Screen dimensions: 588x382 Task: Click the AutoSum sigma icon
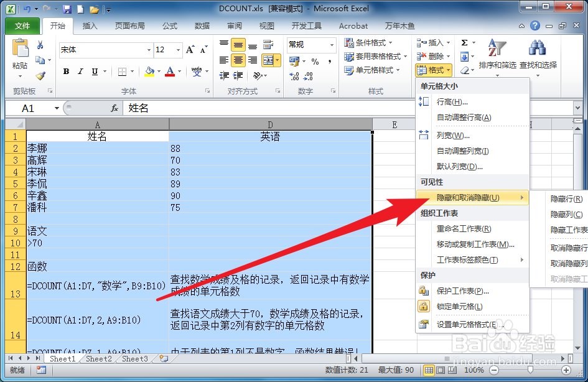(x=464, y=43)
